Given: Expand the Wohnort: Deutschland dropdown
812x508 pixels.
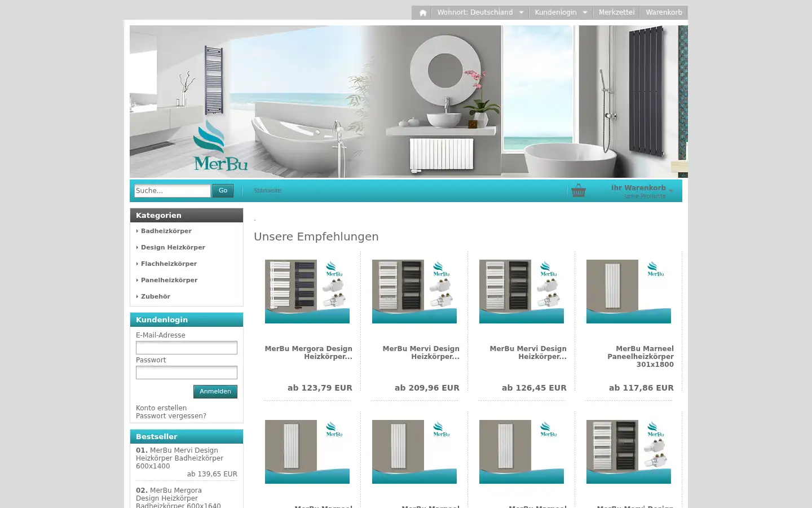Looking at the screenshot, I should pos(480,12).
